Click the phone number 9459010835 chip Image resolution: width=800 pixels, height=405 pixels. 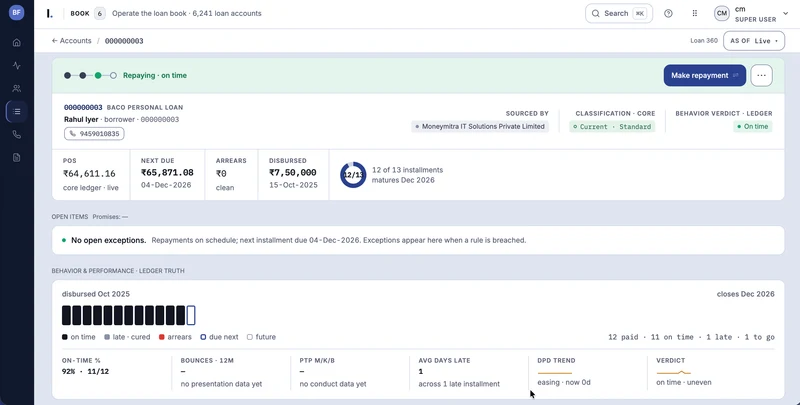[x=94, y=134]
